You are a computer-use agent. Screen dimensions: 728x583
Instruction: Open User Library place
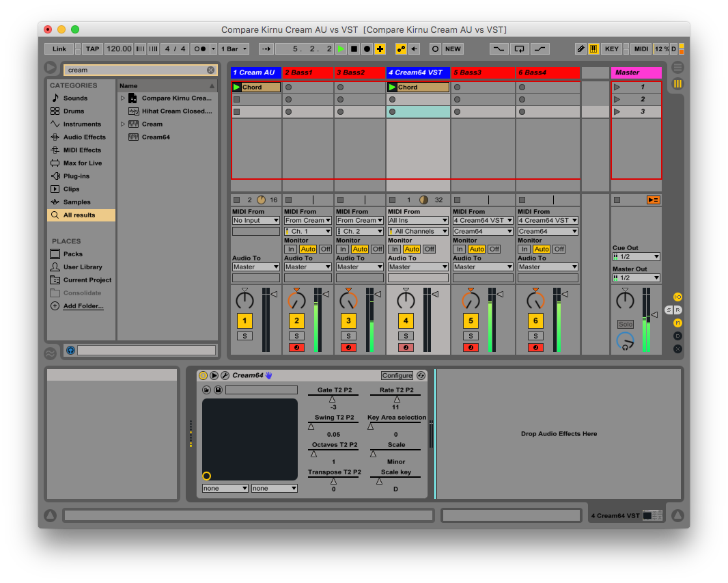[x=83, y=267]
